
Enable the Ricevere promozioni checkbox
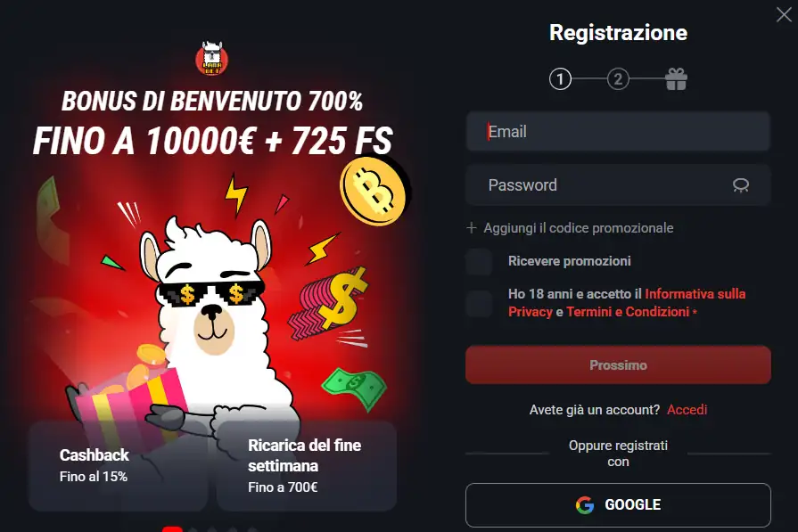(x=479, y=261)
